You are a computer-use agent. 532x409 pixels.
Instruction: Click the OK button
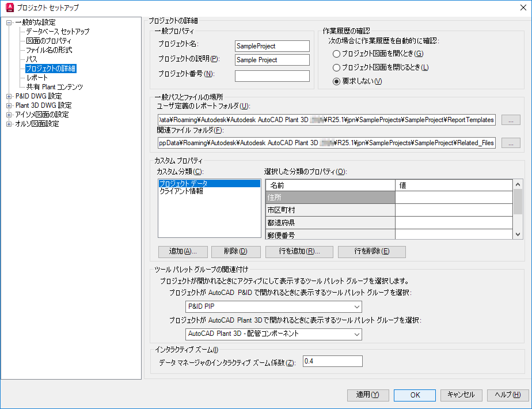pos(415,395)
